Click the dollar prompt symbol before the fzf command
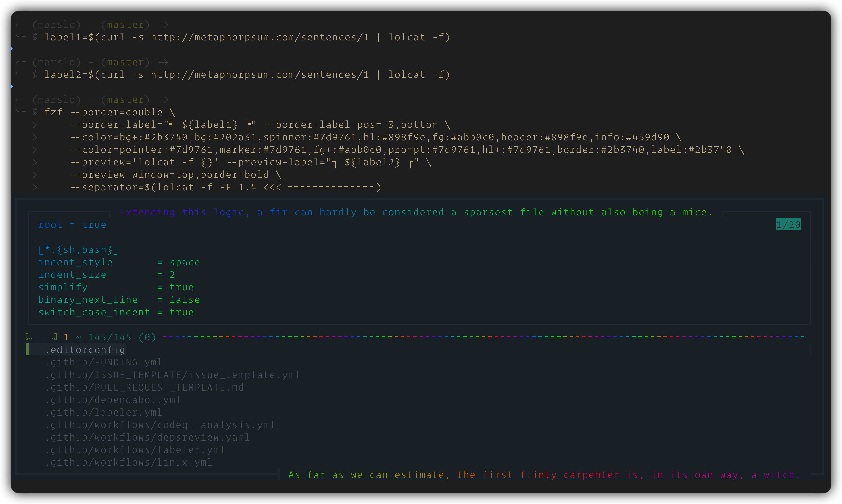842x504 pixels. 35,112
